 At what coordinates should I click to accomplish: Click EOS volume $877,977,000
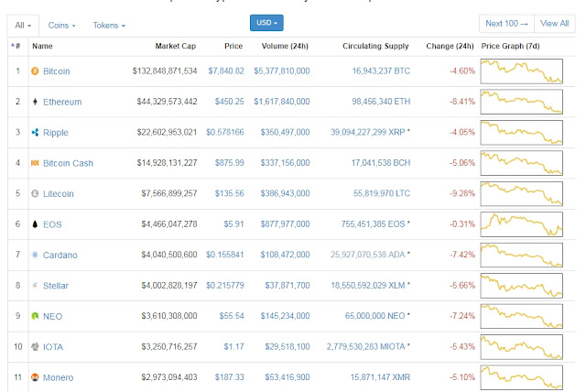pos(285,224)
